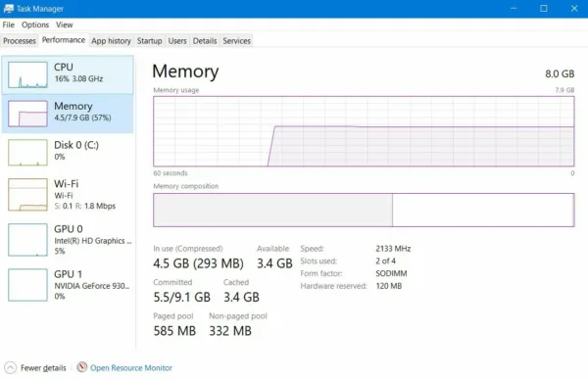This screenshot has width=588, height=380.
Task: Collapse view with Fewer details arrow
Action: tap(11, 367)
